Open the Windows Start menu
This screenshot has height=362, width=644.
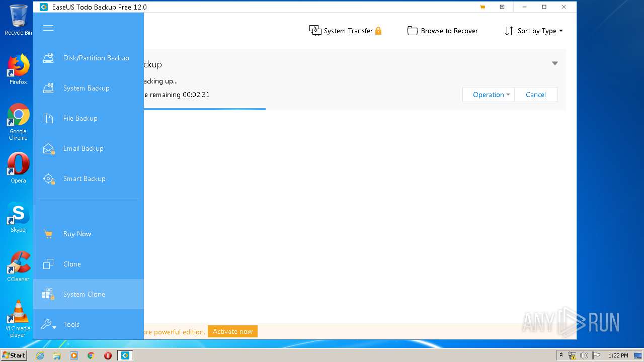pos(14,355)
